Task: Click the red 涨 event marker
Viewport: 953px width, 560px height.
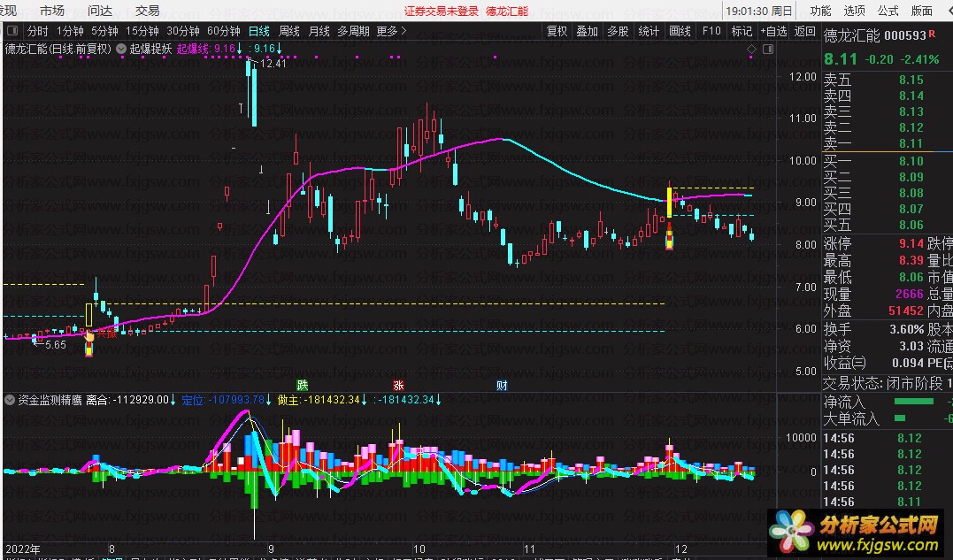Action: pyautogui.click(x=398, y=385)
